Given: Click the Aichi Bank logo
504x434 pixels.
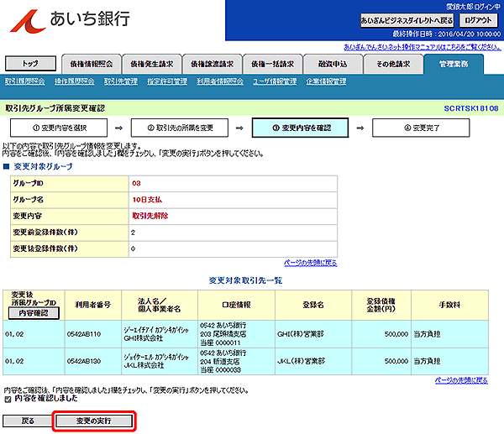Looking at the screenshot, I should [x=70, y=20].
